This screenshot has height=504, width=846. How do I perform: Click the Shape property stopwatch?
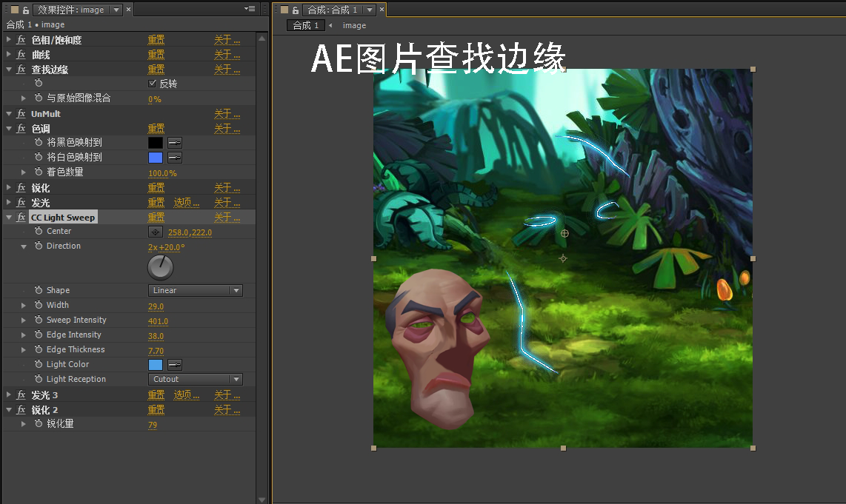[39, 290]
